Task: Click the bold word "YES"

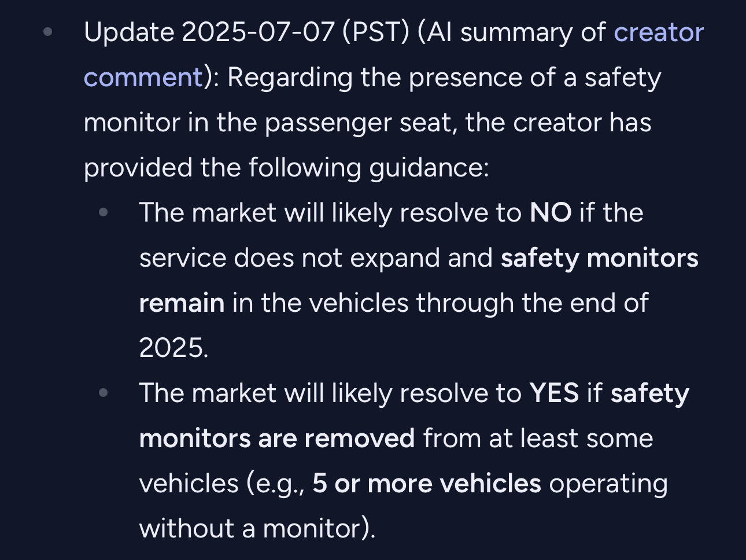Action: (x=554, y=393)
